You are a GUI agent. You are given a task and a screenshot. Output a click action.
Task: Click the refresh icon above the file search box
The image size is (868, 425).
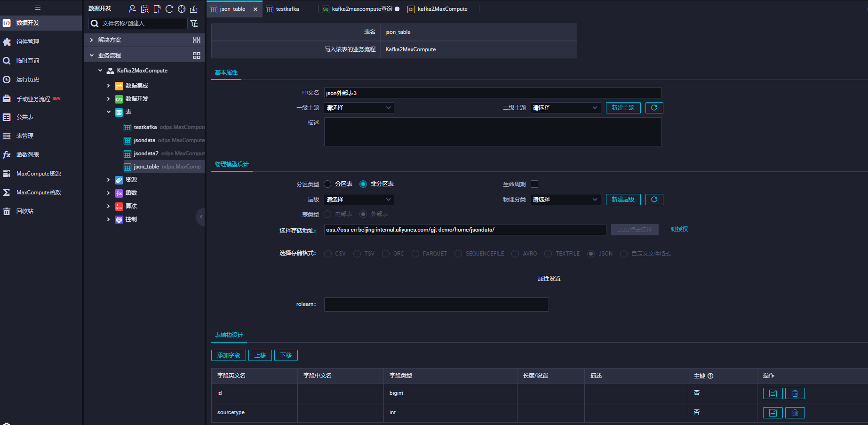click(169, 8)
